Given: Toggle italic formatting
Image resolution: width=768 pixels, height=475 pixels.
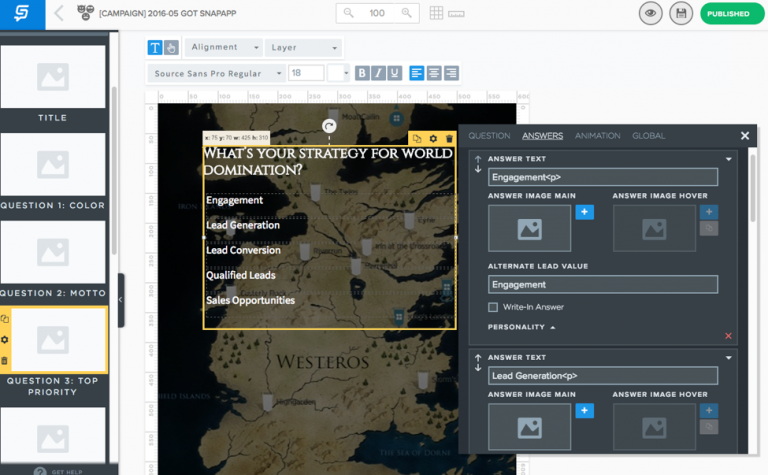Looking at the screenshot, I should tap(378, 73).
